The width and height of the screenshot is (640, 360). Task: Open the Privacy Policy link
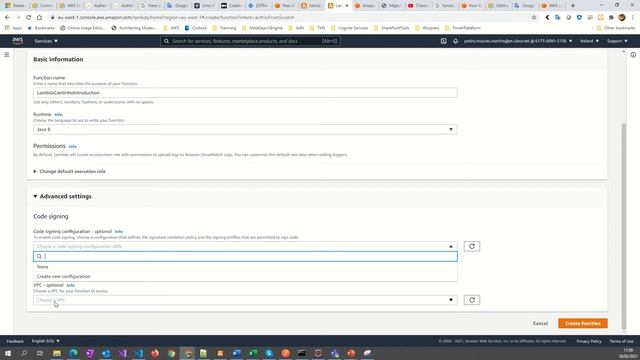click(x=589, y=341)
